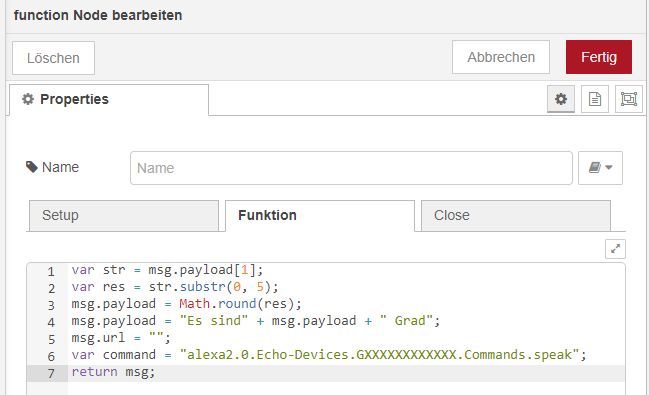Cancel editing with Abbrechen

pos(501,57)
